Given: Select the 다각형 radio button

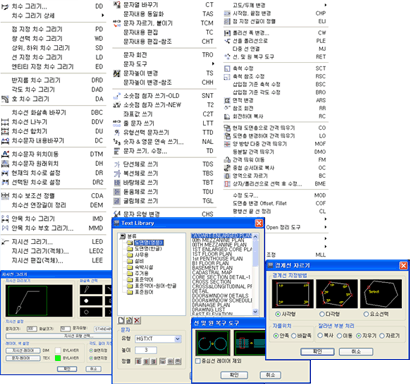Looking at the screenshot, I should tap(322, 314).
